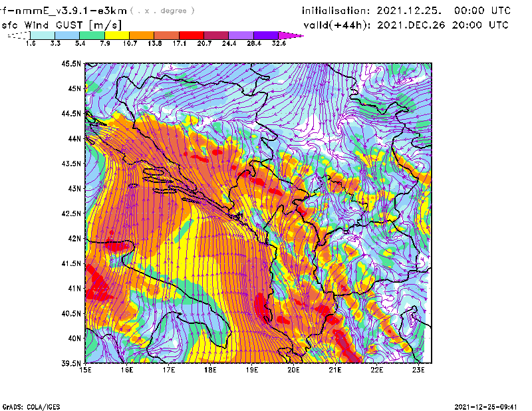Select the yellow legend swatch (7.9–10.7)
The height and width of the screenshot is (411, 532).
point(117,35)
